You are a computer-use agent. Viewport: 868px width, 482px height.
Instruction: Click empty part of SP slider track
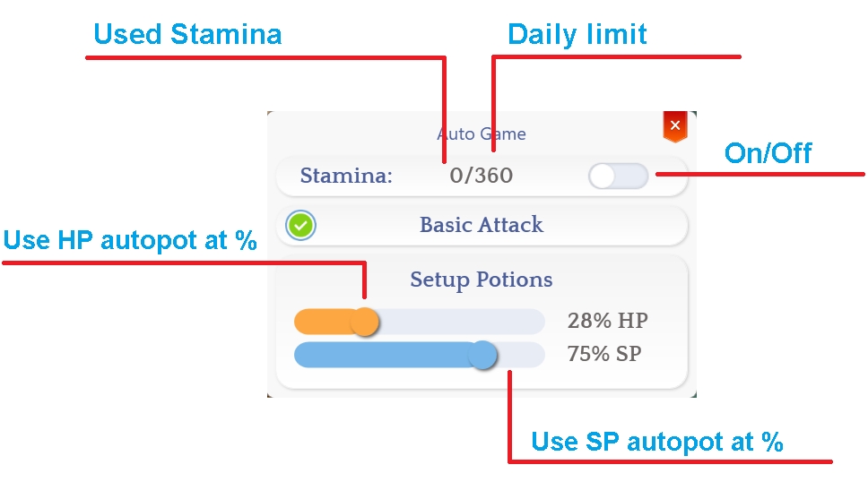(x=522, y=355)
